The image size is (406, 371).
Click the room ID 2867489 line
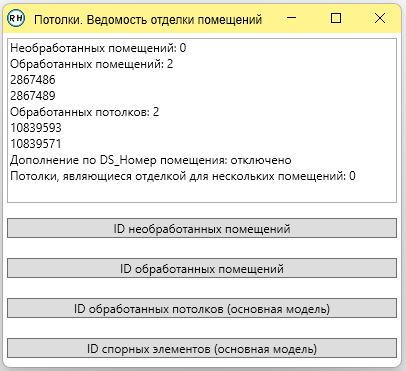point(33,96)
